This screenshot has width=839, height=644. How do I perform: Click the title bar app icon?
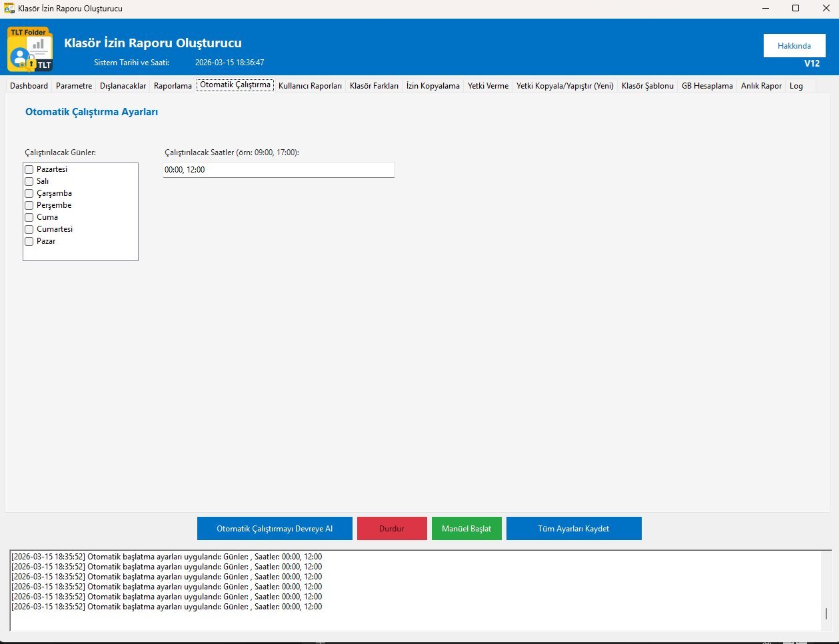point(9,9)
